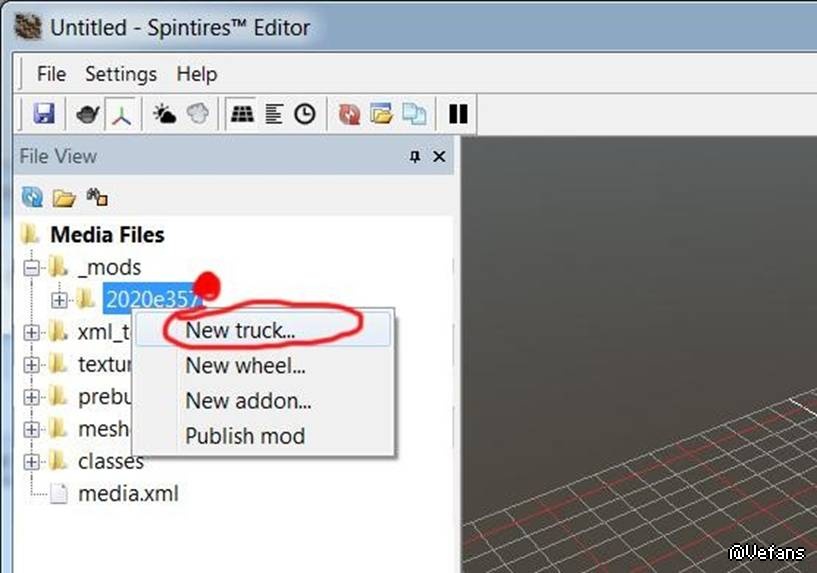Select Media Files root item

click(107, 234)
